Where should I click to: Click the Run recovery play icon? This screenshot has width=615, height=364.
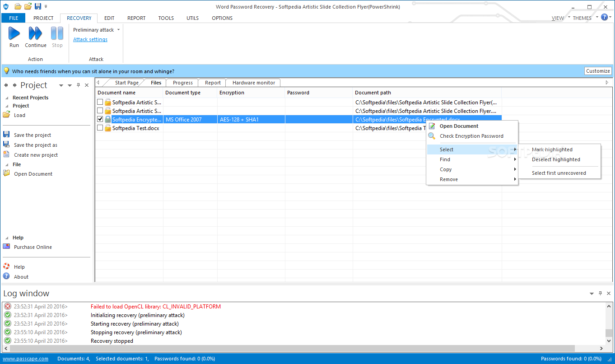click(14, 33)
